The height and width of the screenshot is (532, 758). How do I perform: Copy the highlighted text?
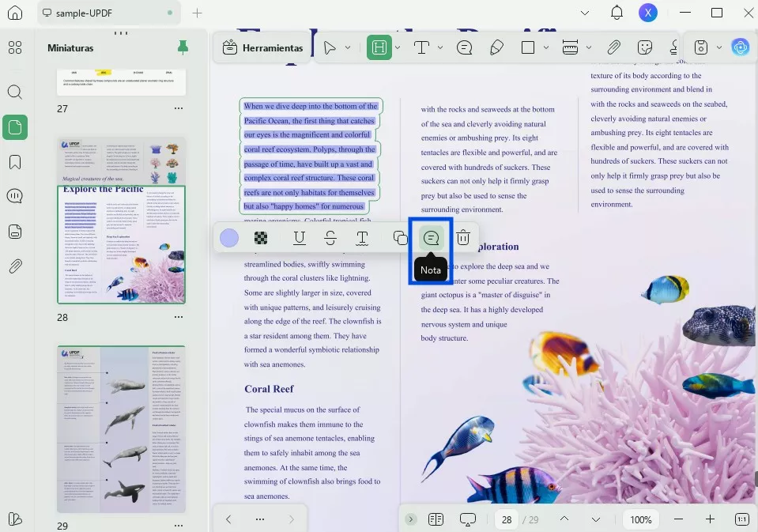click(400, 238)
